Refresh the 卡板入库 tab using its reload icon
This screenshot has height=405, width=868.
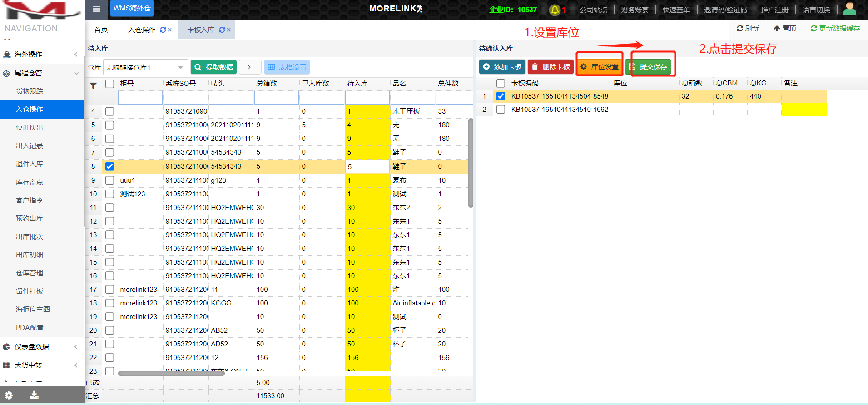(222, 30)
